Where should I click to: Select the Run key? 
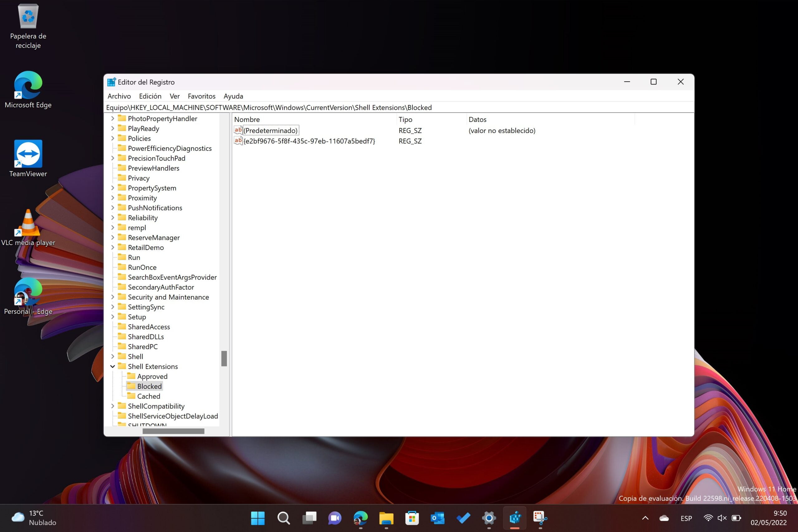tap(134, 257)
